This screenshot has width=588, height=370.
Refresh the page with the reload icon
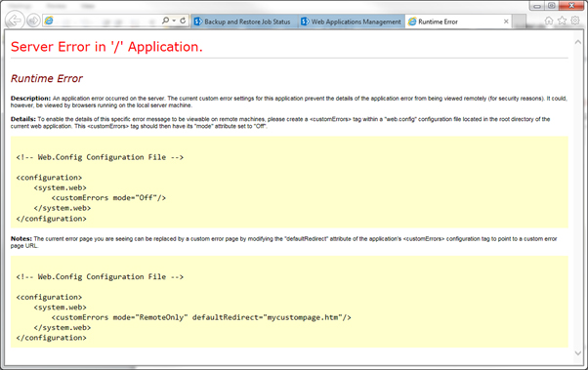(x=183, y=21)
